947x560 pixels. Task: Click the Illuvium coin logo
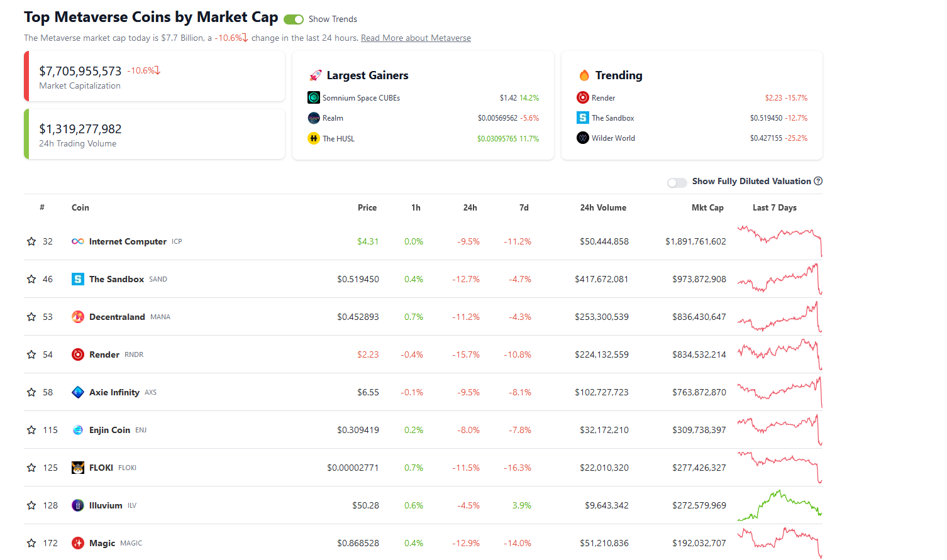pyautogui.click(x=77, y=505)
